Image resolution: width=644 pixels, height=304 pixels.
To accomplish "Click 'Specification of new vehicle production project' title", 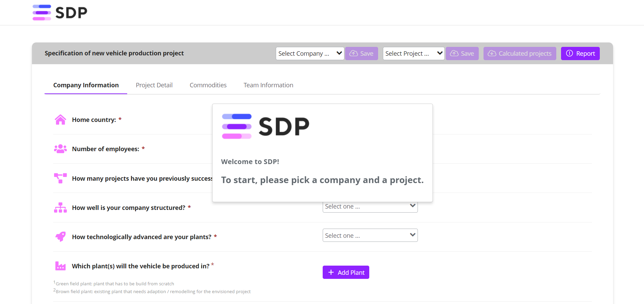I will click(114, 53).
